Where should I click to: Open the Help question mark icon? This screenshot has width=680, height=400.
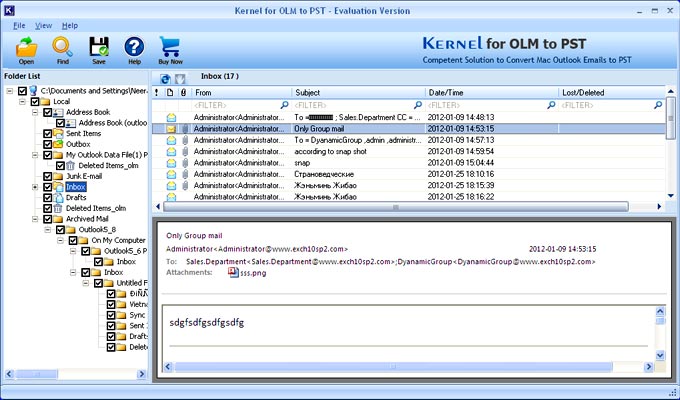tap(134, 47)
